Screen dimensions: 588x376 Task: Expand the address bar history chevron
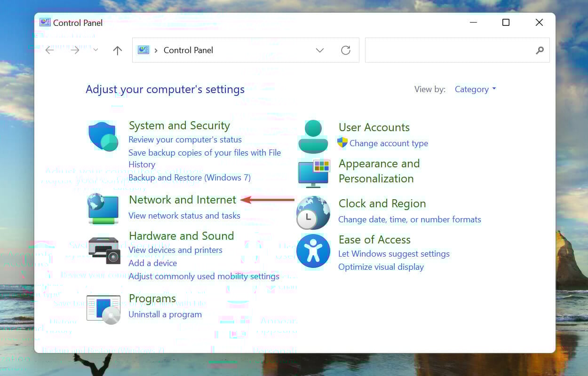pyautogui.click(x=320, y=50)
